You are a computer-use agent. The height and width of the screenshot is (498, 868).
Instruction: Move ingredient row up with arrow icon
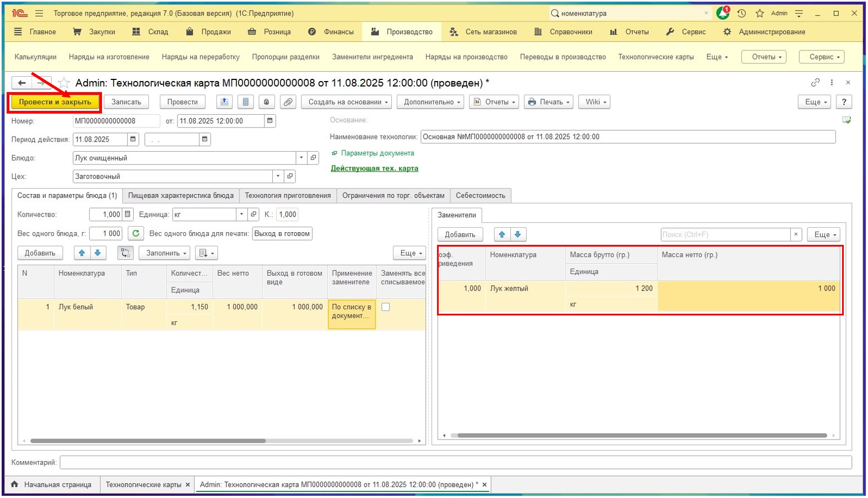(82, 253)
